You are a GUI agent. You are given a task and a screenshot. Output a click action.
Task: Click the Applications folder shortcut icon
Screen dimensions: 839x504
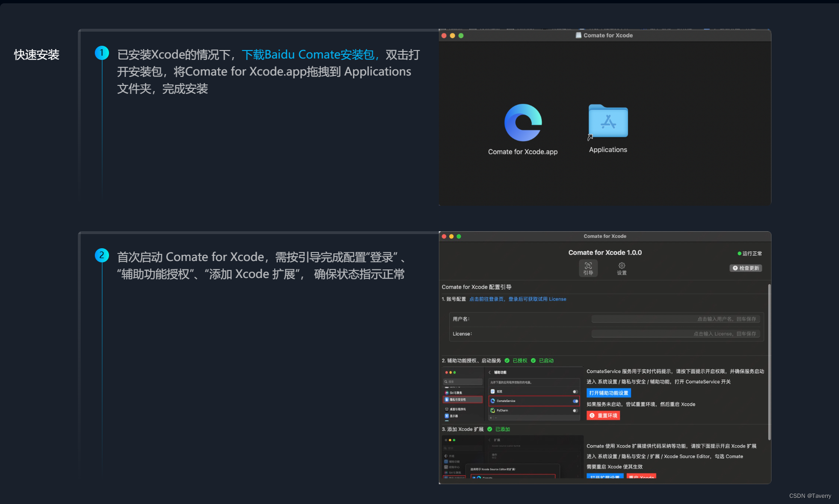(608, 121)
